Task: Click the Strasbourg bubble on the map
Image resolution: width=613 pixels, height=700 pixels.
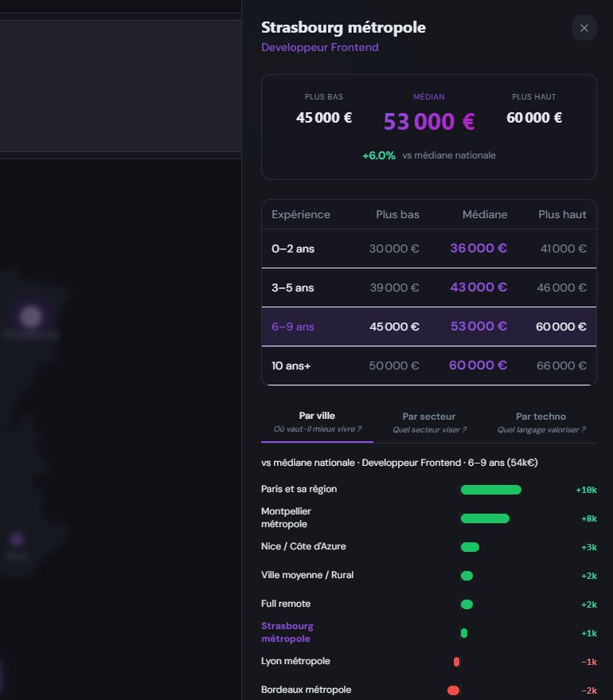Action: click(31, 317)
